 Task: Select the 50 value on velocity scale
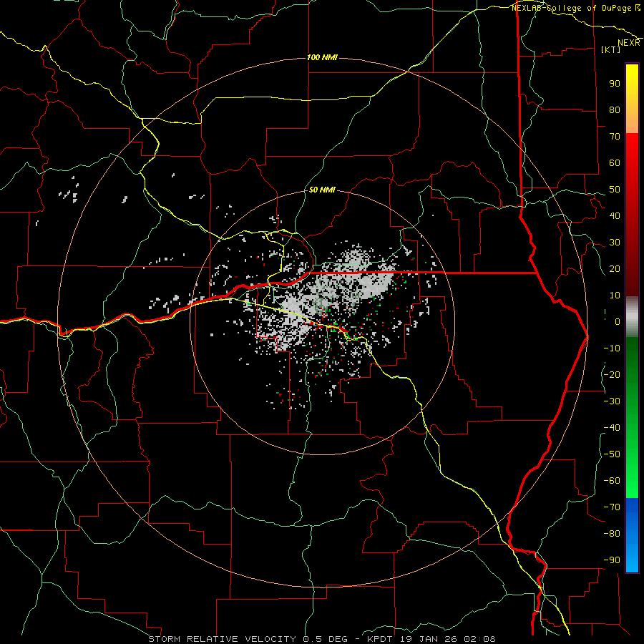pyautogui.click(x=615, y=190)
